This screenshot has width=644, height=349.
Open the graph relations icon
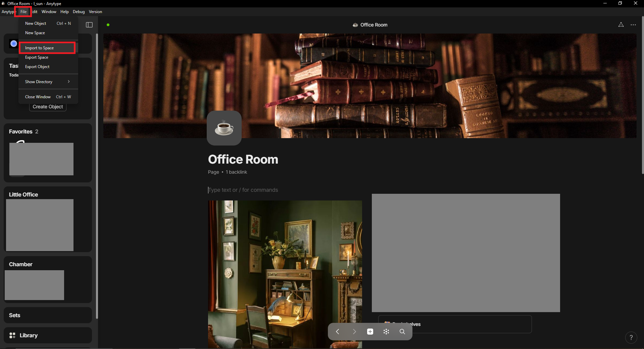[x=621, y=25]
